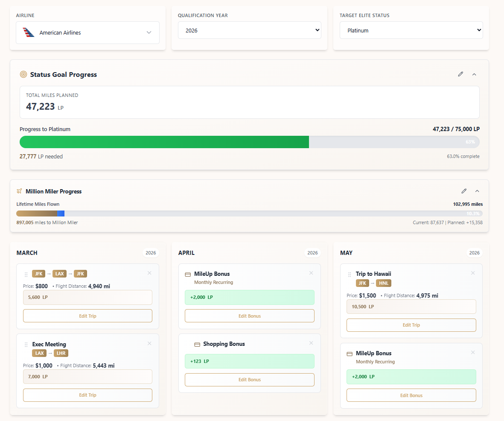Open the Target Elite Status dropdown

(411, 31)
